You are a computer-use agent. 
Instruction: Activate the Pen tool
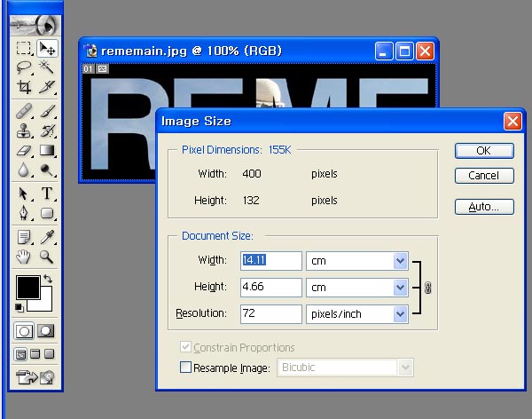pyautogui.click(x=24, y=213)
